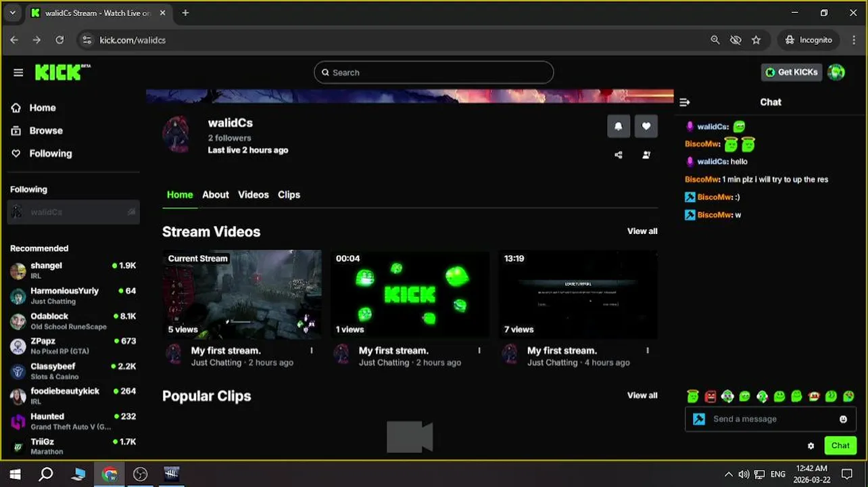
Task: Click the KICK logo
Action: pos(62,72)
